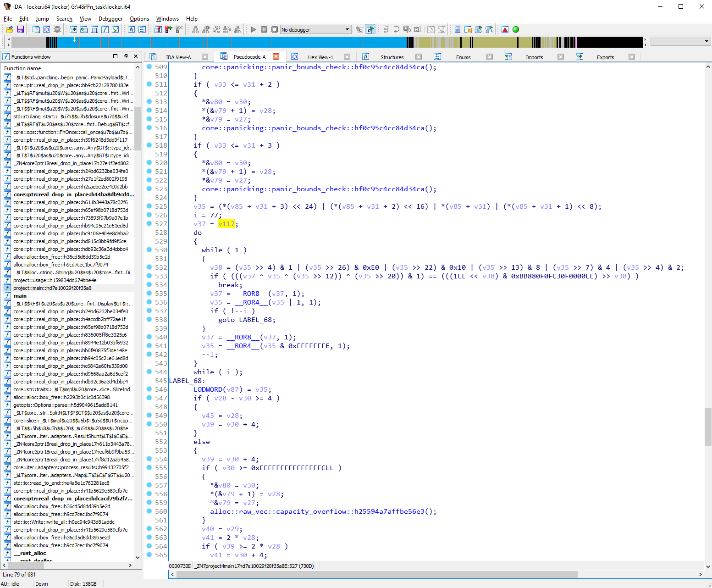Click the pseudocode vertical scrollbar thumb

click(708, 427)
